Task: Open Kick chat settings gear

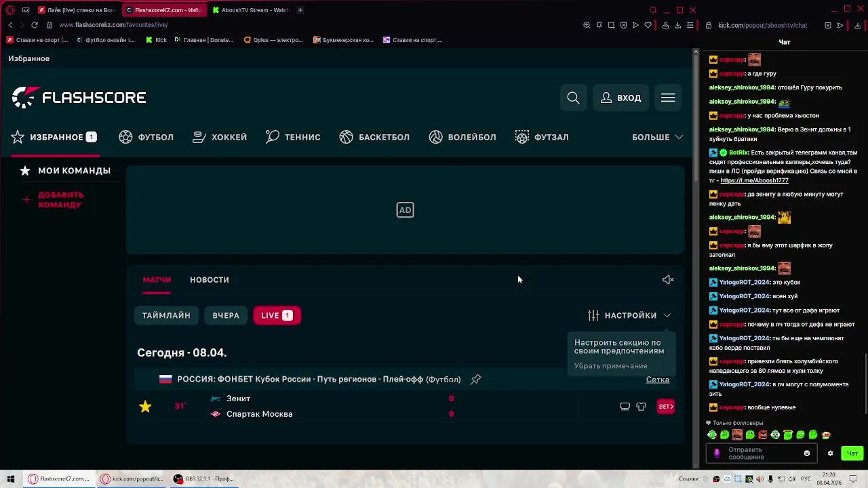Action: tap(830, 453)
